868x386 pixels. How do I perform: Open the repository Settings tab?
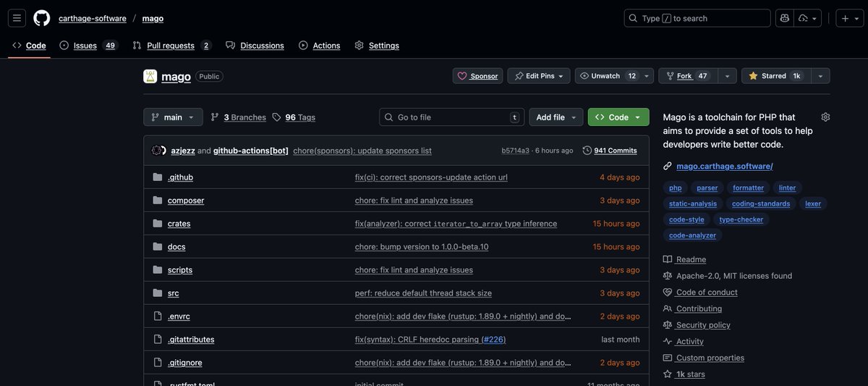coord(377,45)
